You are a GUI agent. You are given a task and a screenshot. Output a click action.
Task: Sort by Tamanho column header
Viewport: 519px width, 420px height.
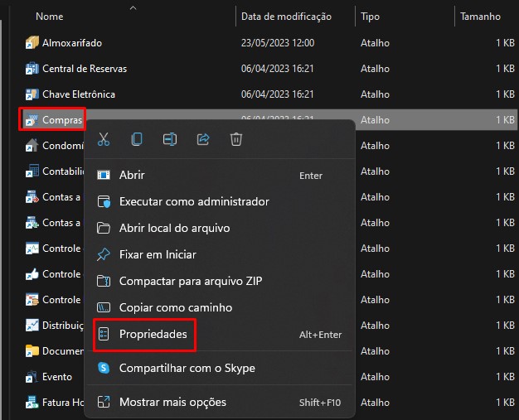point(480,17)
